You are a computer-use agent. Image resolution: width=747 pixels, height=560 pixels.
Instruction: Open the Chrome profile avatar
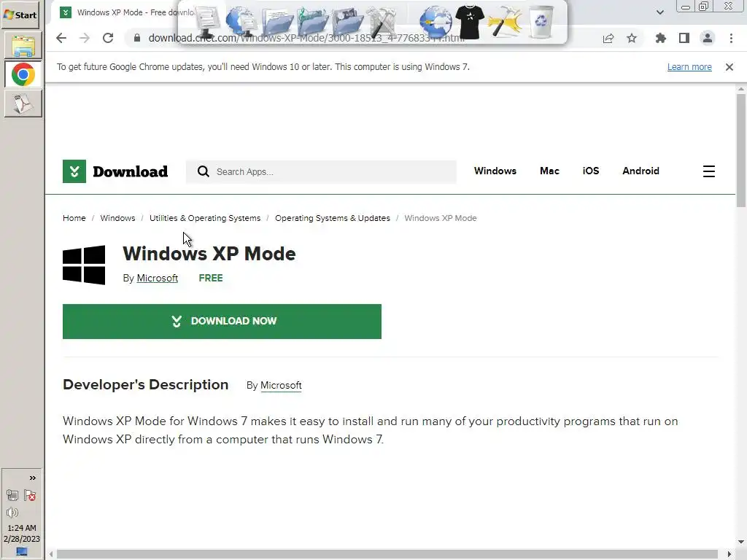[x=708, y=38]
